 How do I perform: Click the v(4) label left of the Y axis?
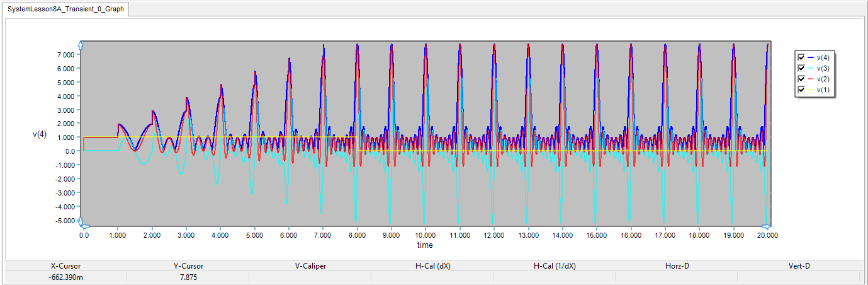tap(39, 134)
